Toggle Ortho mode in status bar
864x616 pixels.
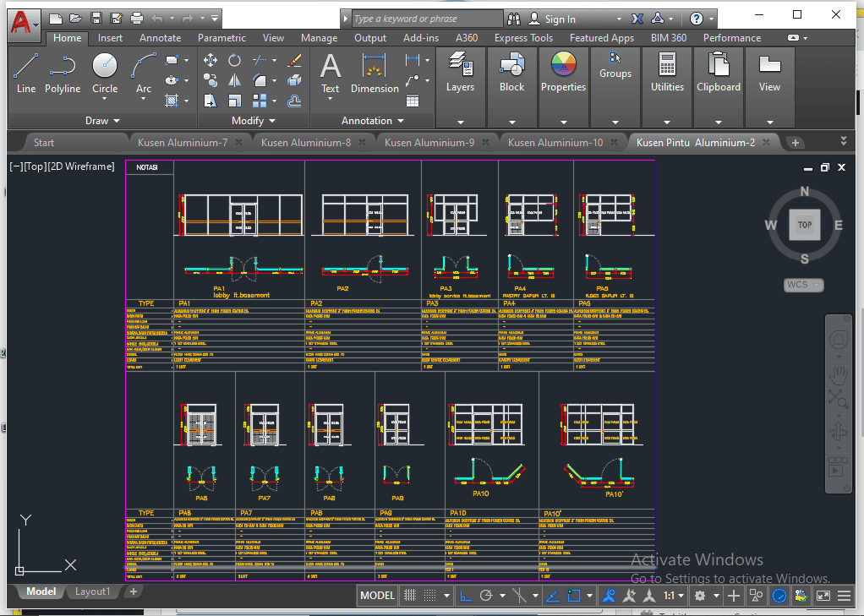coord(466,596)
